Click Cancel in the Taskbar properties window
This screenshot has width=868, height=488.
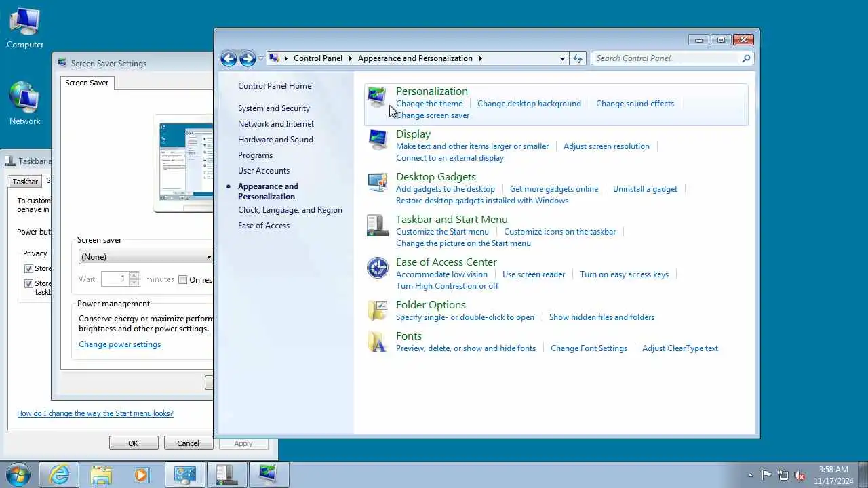(188, 443)
